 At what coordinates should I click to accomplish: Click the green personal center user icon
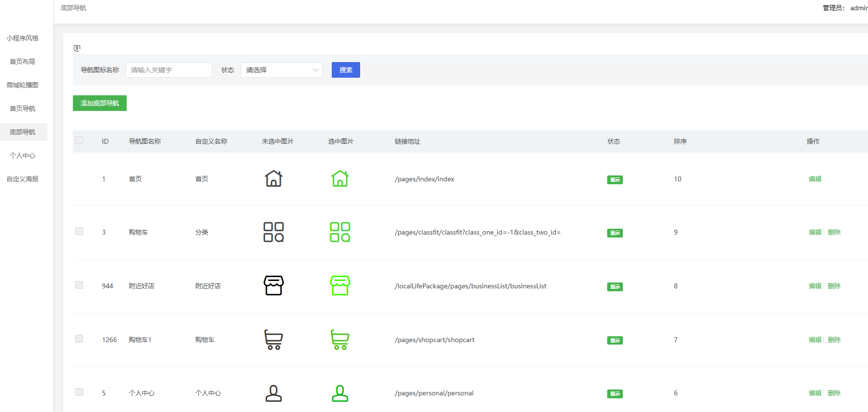pos(340,393)
